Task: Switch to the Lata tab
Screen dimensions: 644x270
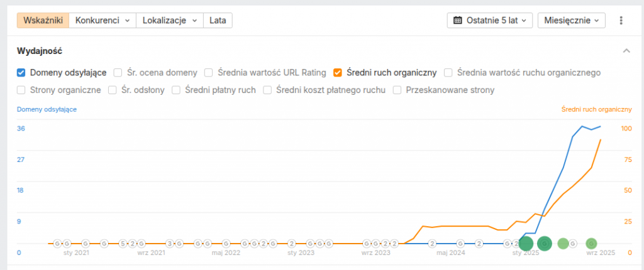Action: [x=218, y=20]
